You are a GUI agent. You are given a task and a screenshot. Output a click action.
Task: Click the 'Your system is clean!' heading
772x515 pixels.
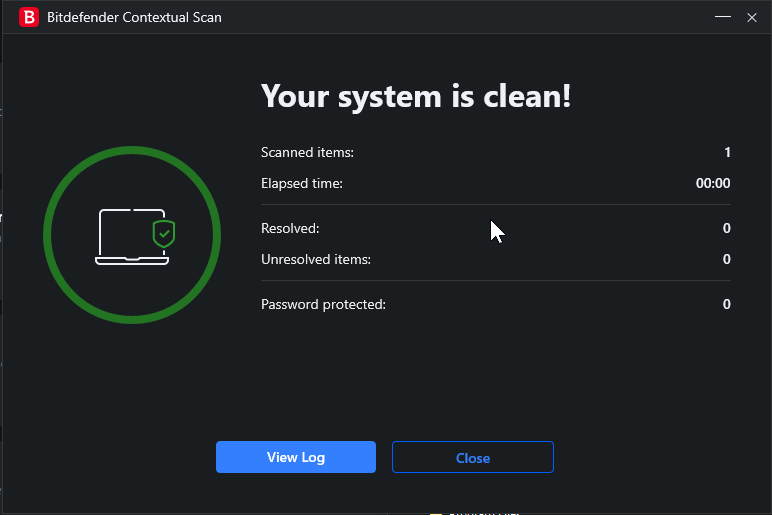point(416,96)
